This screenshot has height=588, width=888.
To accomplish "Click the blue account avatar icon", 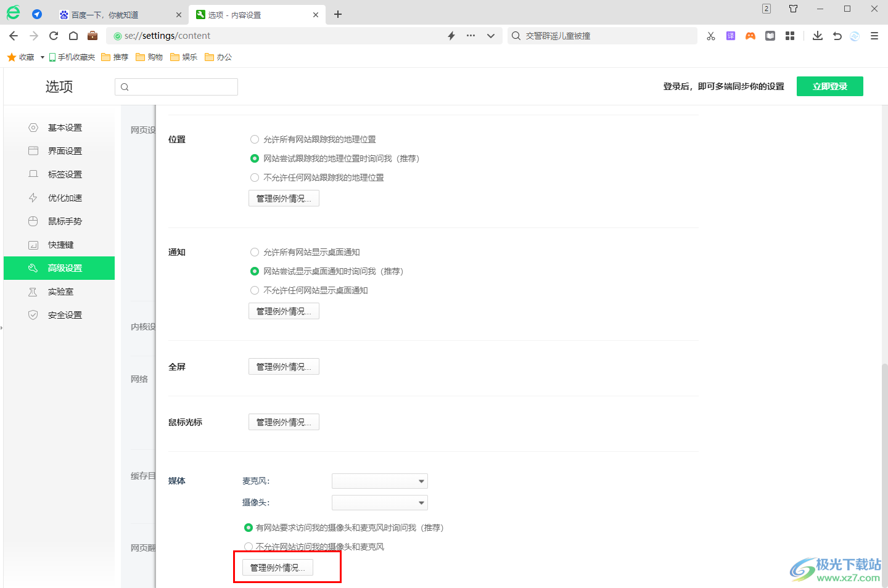I will [37, 14].
